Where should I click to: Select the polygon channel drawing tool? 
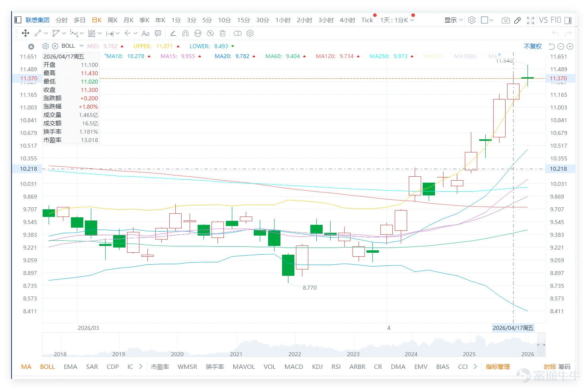56,33
